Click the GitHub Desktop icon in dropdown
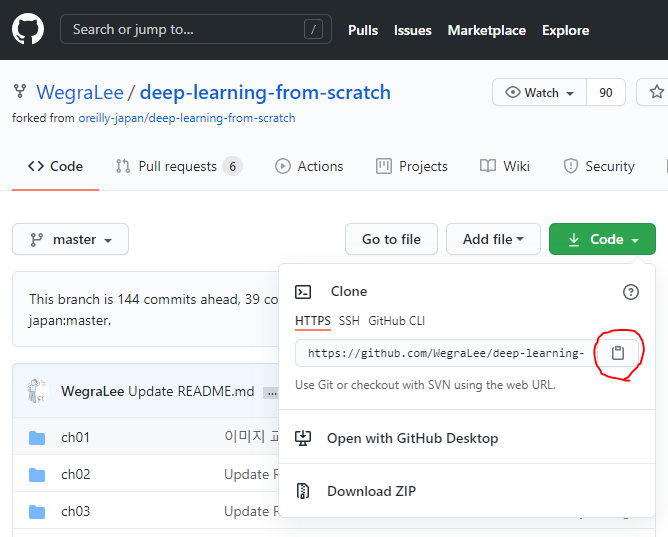This screenshot has width=668, height=537. pyautogui.click(x=303, y=438)
